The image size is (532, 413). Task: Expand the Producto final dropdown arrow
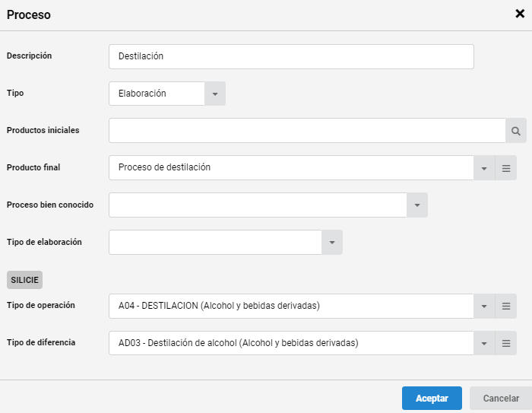point(484,168)
